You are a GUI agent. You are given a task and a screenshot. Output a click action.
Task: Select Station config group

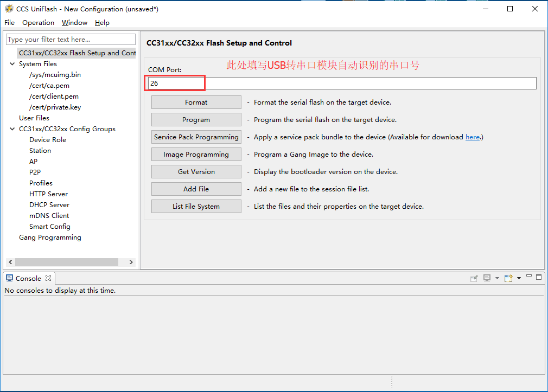(x=40, y=151)
